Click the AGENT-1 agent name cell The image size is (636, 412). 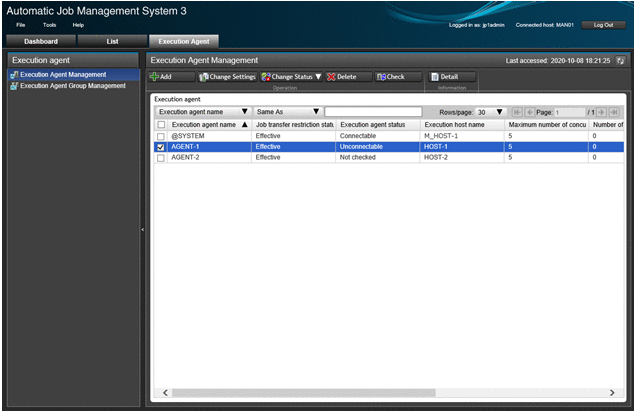(x=209, y=147)
